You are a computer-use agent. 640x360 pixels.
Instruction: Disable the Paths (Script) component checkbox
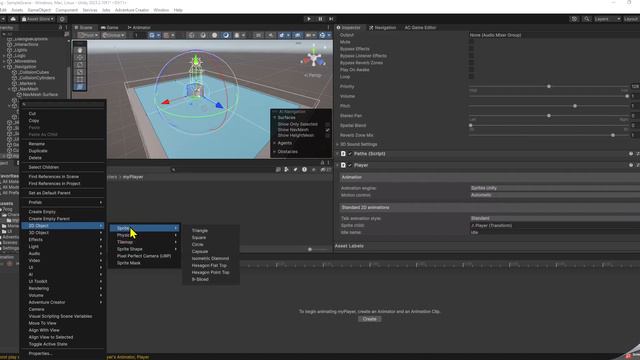coord(350,154)
